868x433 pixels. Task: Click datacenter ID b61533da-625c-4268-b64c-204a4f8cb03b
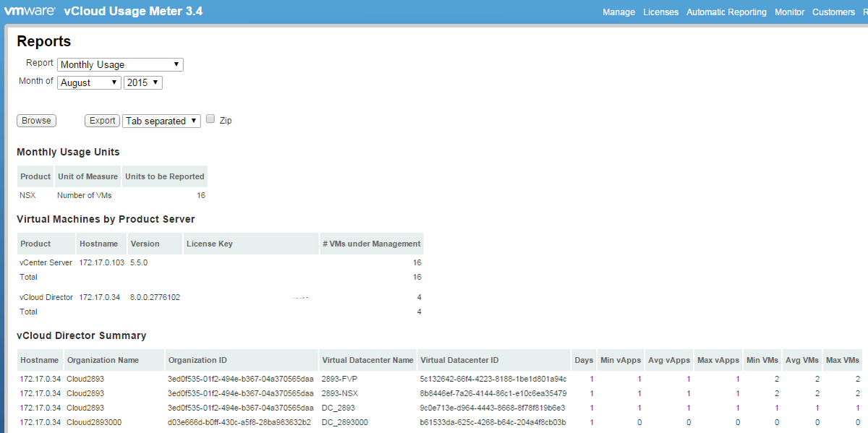493,422
